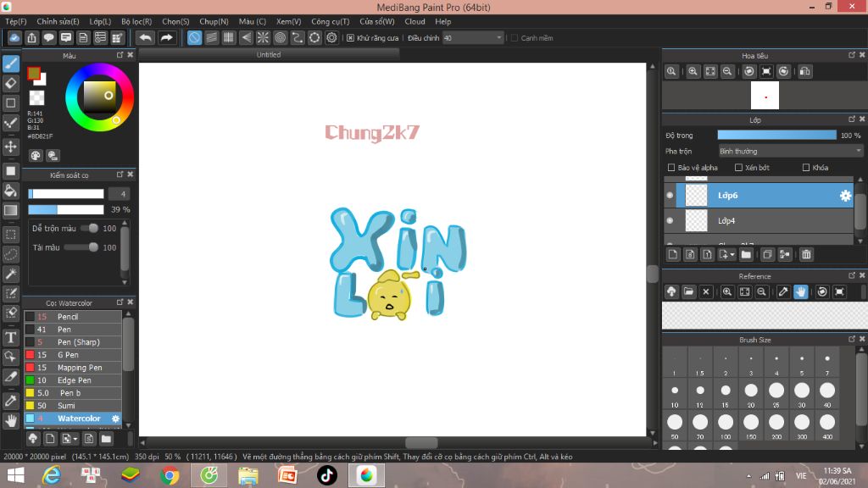The image size is (868, 488).
Task: Open the Windows Start button
Action: pyautogui.click(x=15, y=475)
